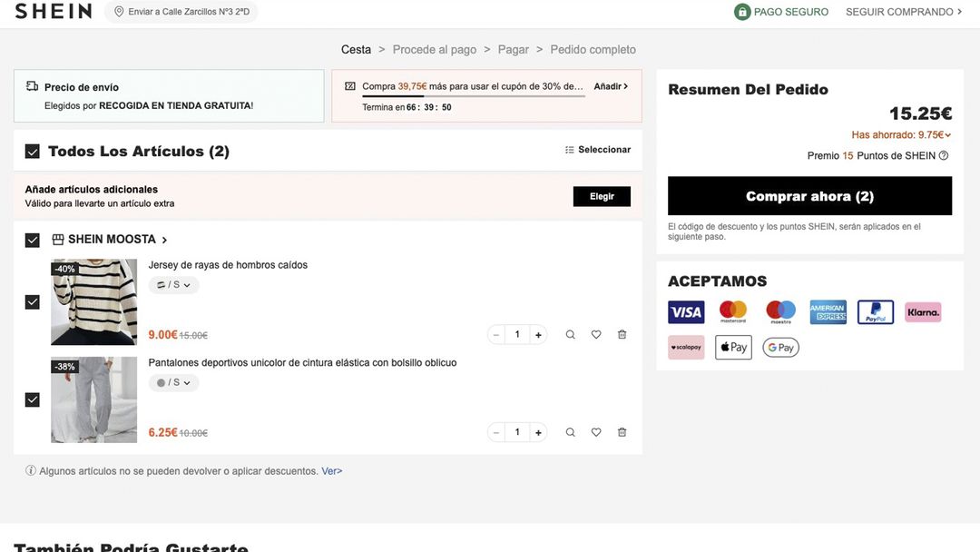Open the Puntos de SHEIN info icon
The height and width of the screenshot is (552, 980).
coord(942,154)
